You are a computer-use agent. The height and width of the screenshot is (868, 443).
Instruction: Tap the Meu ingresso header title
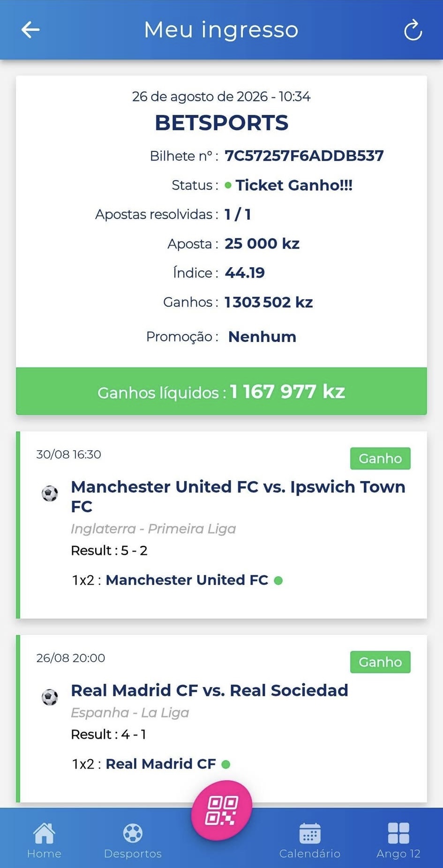[x=221, y=30]
